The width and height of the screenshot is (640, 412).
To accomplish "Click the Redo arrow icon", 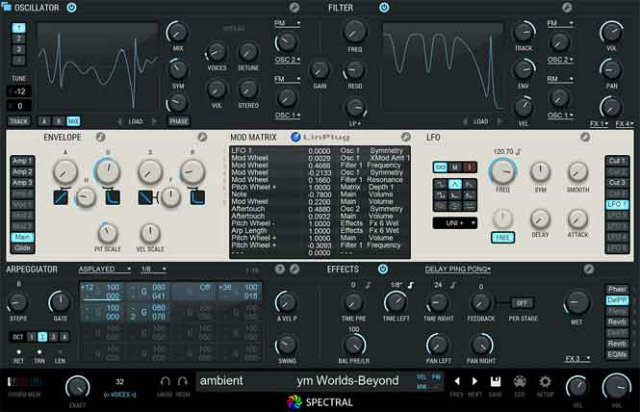I will (182, 381).
